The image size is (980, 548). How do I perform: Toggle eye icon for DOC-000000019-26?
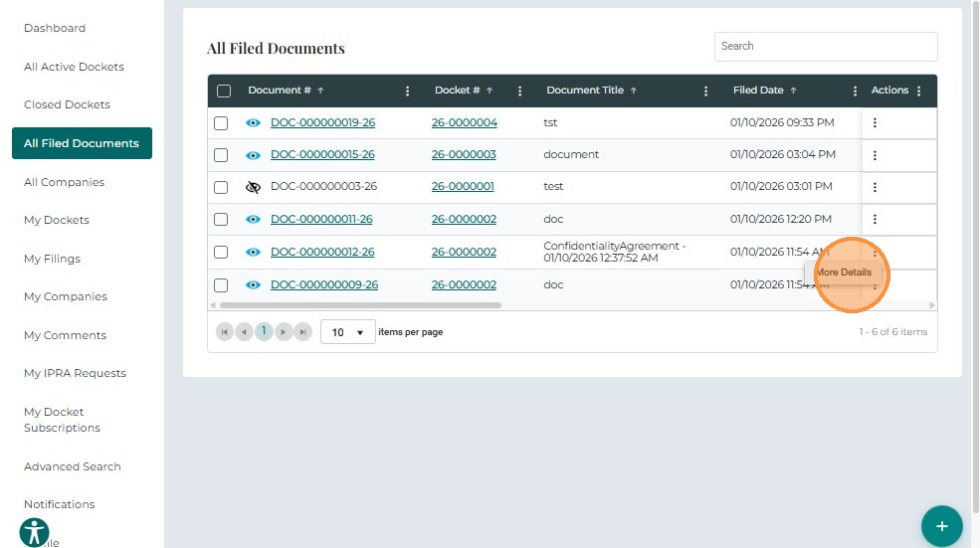[x=253, y=123]
